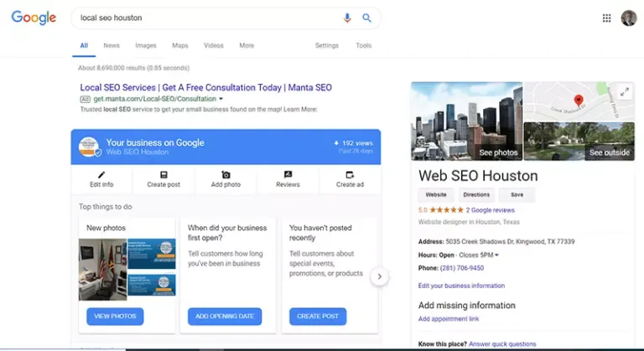Click the five-star rating icons
The width and height of the screenshot is (644, 351).
point(446,210)
